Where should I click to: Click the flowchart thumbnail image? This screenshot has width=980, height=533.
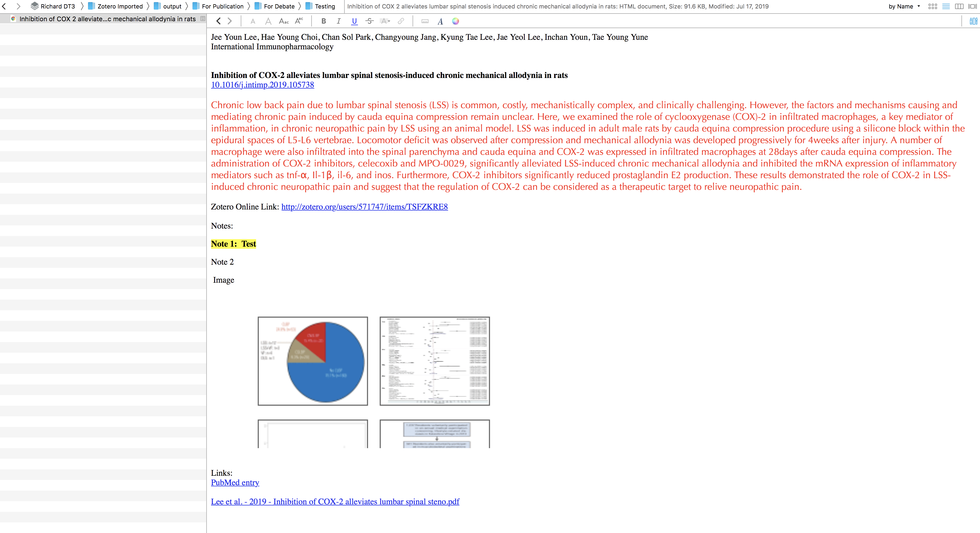(435, 434)
